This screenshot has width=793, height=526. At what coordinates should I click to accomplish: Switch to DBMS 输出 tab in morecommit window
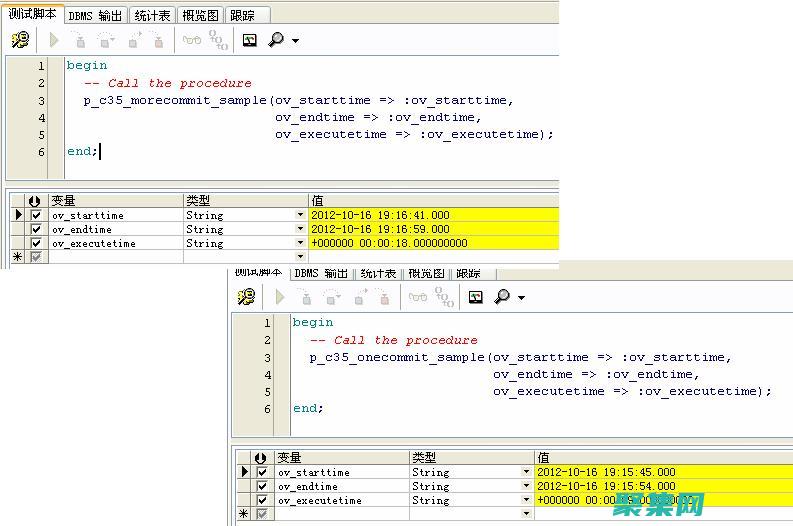click(x=95, y=15)
